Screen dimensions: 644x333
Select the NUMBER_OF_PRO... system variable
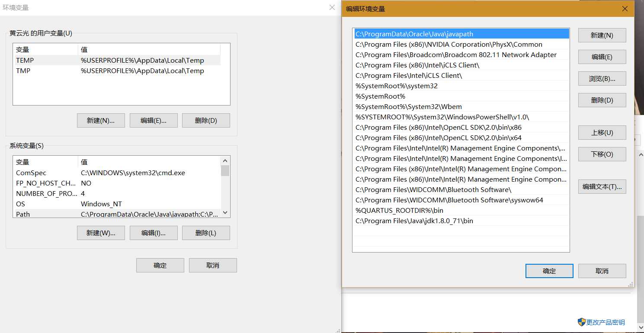(117, 194)
